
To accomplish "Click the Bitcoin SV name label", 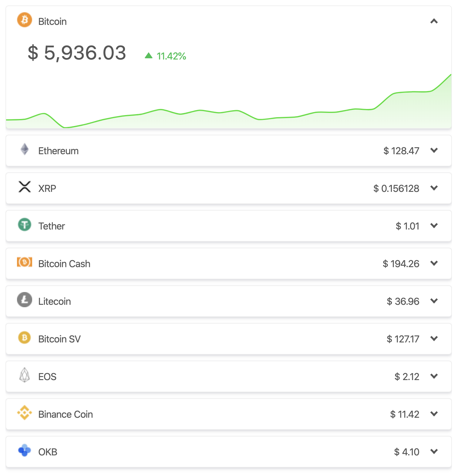I will click(x=59, y=339).
